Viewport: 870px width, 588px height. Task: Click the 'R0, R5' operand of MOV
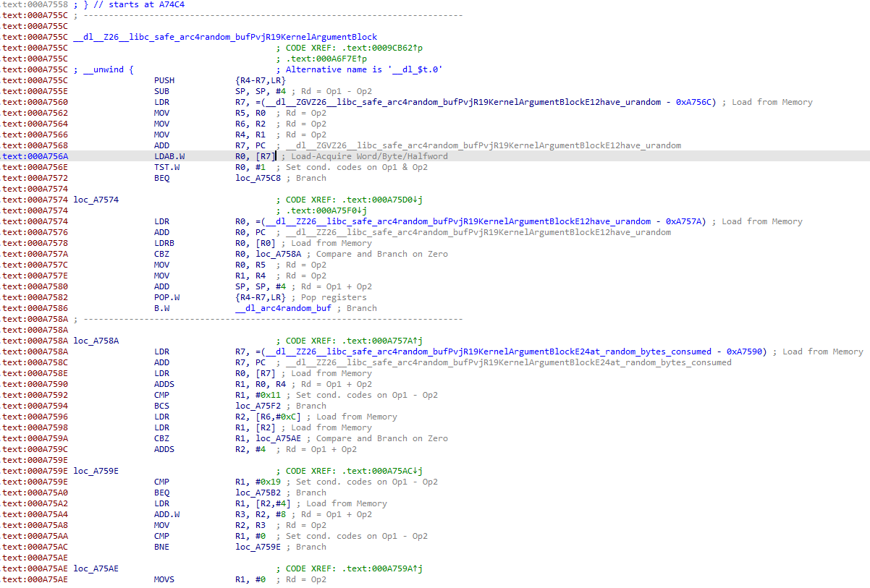pyautogui.click(x=250, y=265)
